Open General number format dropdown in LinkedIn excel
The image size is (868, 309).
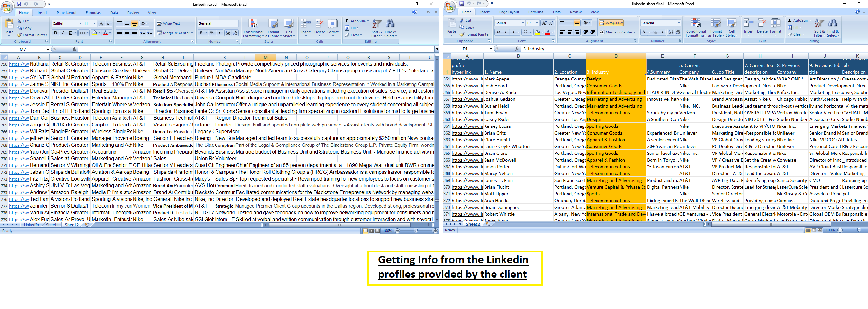tap(236, 23)
